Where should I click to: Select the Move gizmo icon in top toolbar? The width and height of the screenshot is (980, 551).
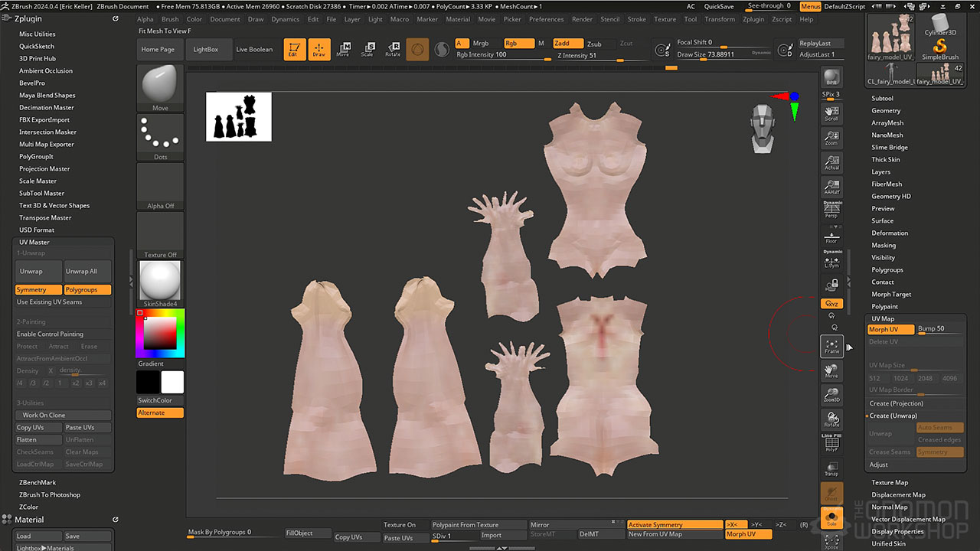coord(343,50)
